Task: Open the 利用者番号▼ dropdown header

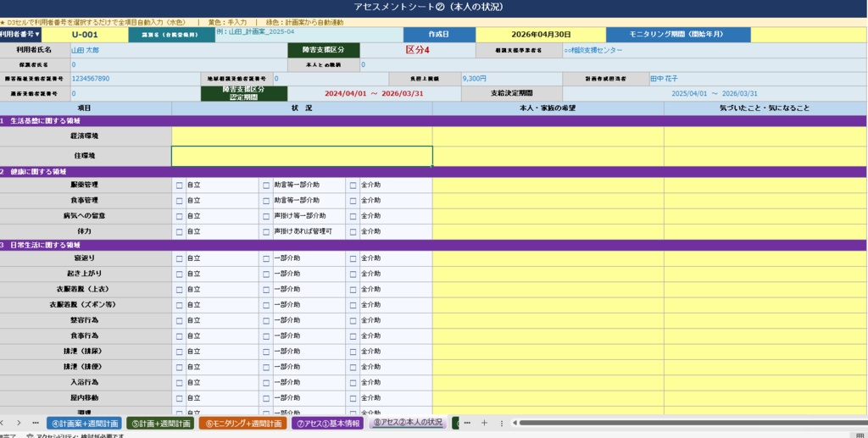Action: 20,34
